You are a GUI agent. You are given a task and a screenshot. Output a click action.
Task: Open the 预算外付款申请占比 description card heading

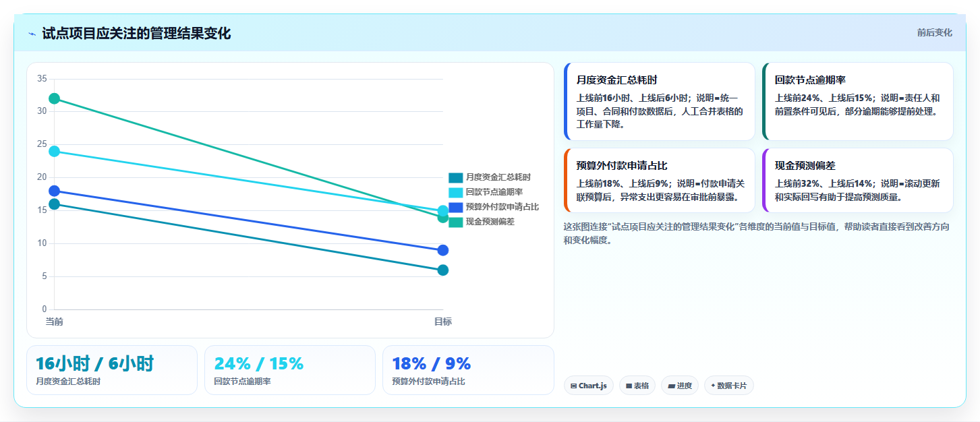coord(622,166)
